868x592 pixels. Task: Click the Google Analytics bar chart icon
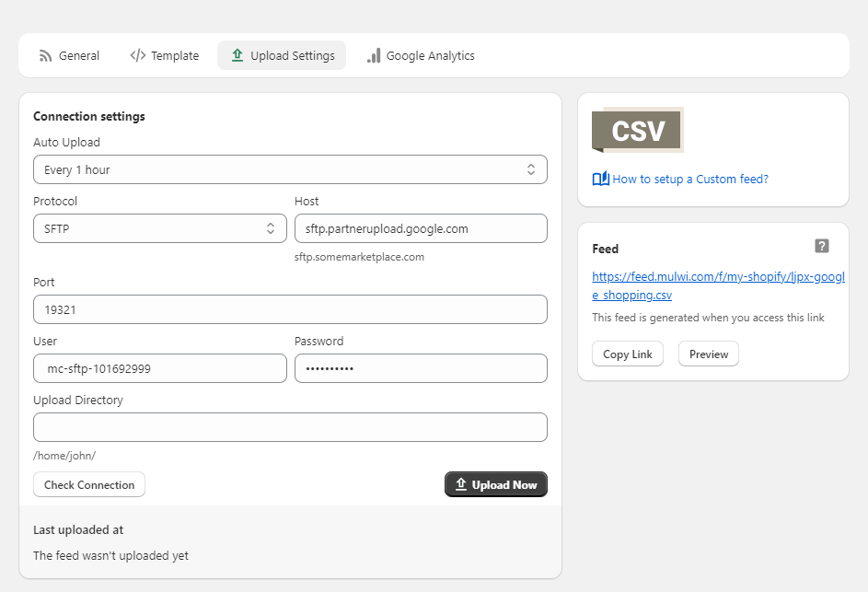click(374, 55)
